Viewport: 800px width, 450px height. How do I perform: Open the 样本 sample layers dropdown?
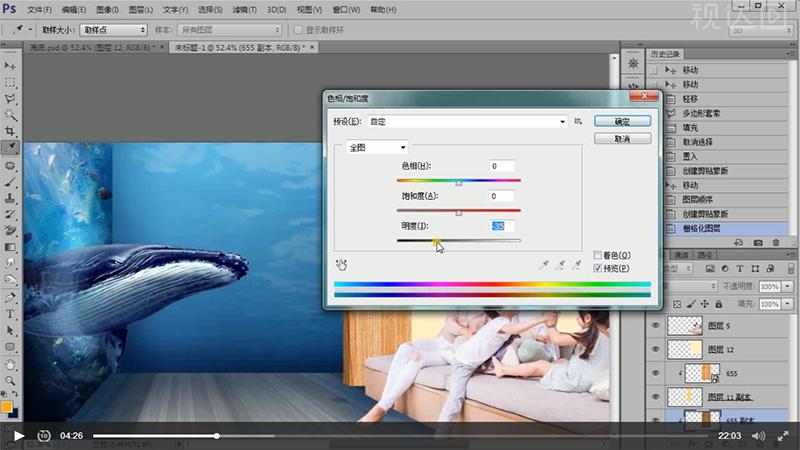229,30
